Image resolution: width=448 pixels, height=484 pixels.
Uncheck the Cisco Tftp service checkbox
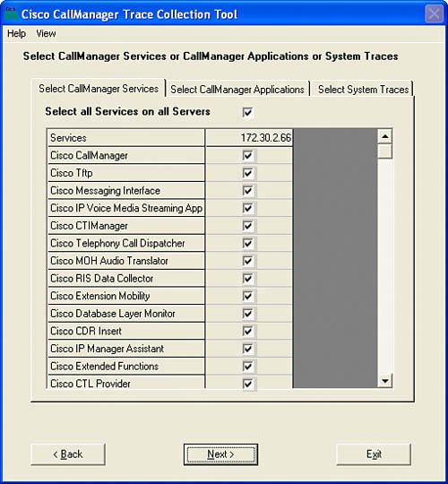[x=248, y=173]
